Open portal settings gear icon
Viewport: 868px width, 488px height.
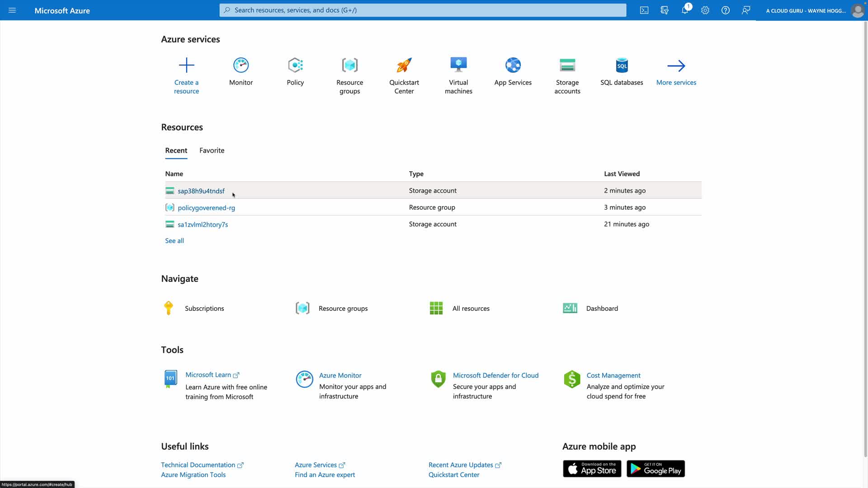[x=705, y=10]
